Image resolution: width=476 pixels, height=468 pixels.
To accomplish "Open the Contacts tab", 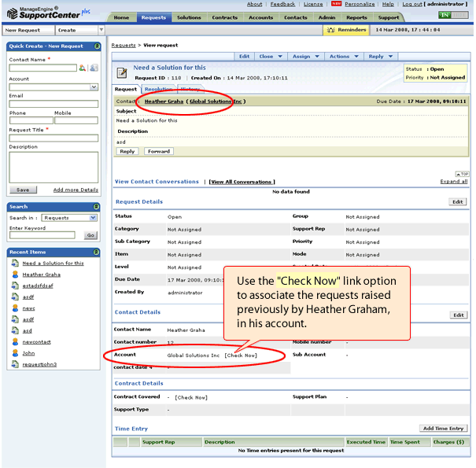I will click(x=295, y=17).
